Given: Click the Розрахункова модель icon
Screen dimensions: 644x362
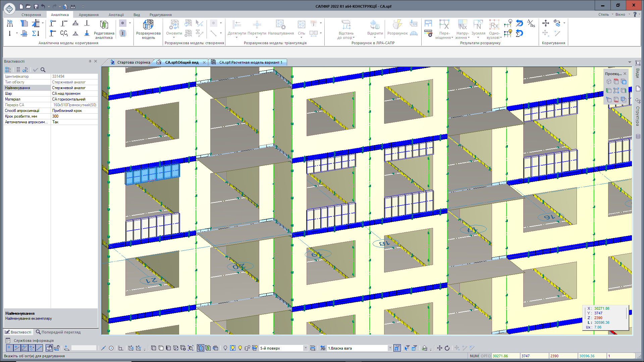Looking at the screenshot, I should (x=148, y=25).
